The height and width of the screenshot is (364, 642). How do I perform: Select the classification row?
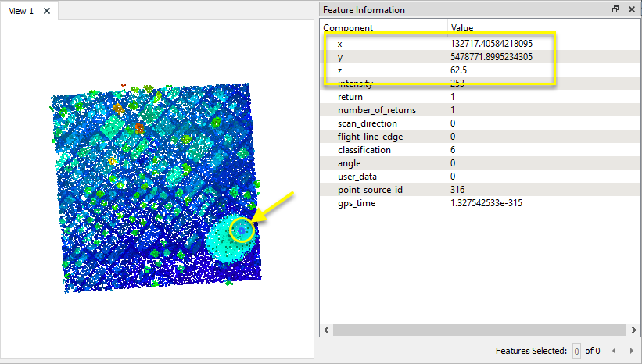point(479,150)
